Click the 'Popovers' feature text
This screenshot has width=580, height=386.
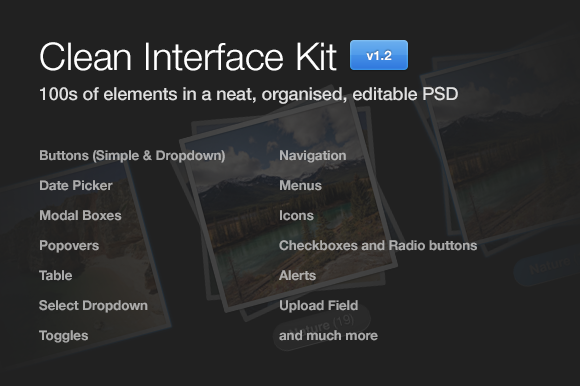pyautogui.click(x=69, y=246)
